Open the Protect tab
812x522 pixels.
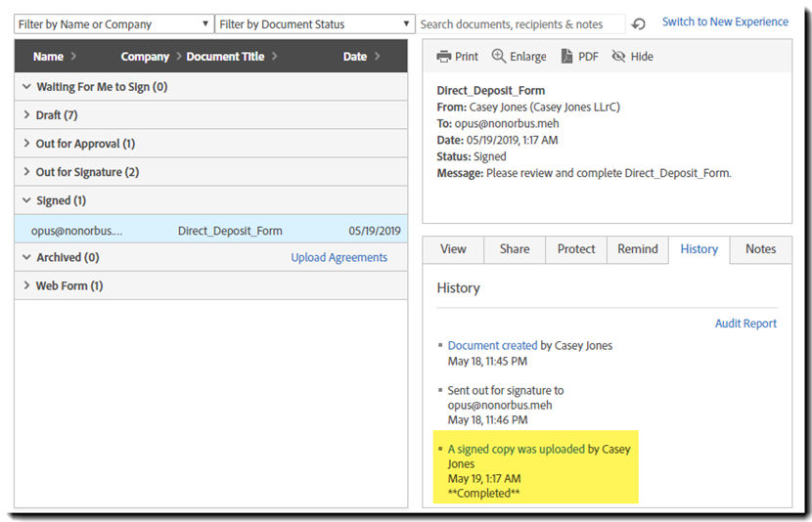(x=576, y=249)
